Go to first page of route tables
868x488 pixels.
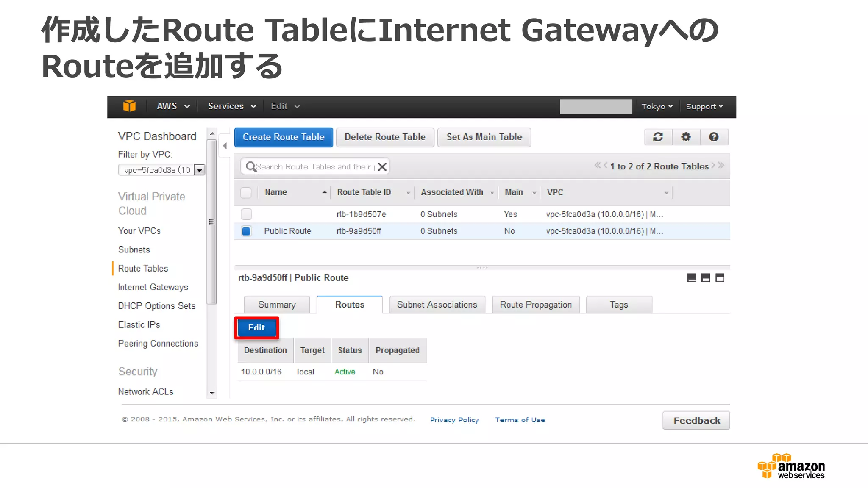(598, 165)
